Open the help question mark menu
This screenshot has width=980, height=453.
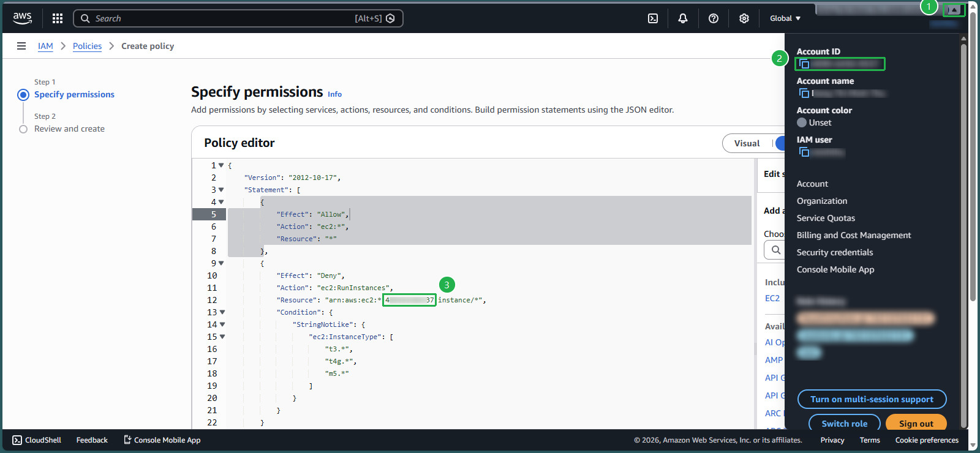click(x=714, y=18)
